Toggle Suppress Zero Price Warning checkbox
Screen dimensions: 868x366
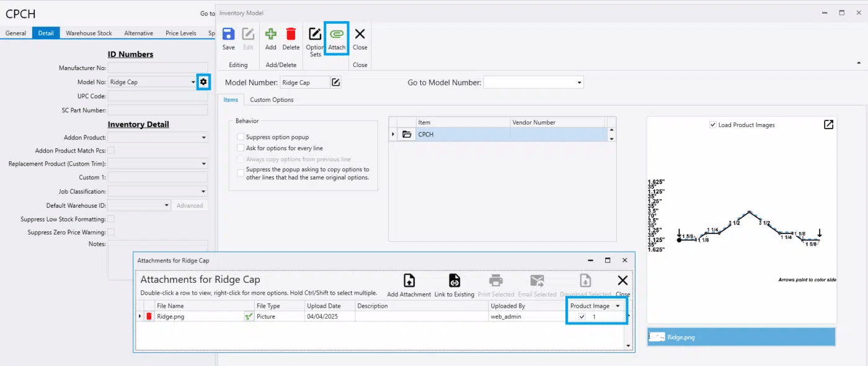coord(111,232)
